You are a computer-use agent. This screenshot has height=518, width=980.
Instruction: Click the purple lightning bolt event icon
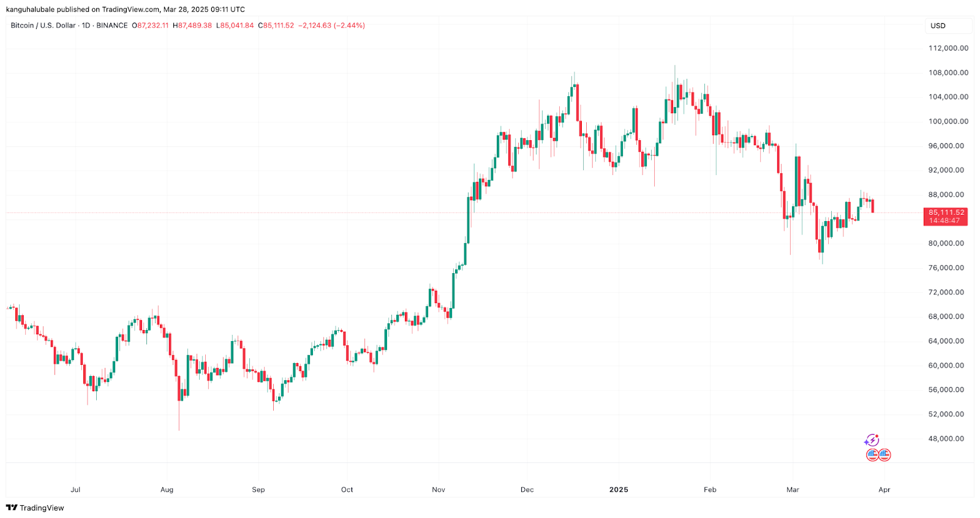pyautogui.click(x=872, y=440)
